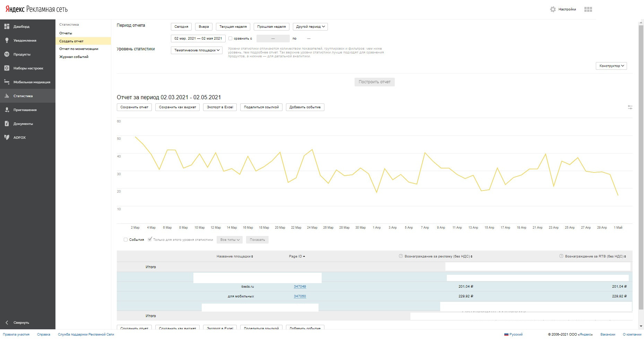Enable the 'сравнить с' compare checkbox
644x339 pixels.
230,39
